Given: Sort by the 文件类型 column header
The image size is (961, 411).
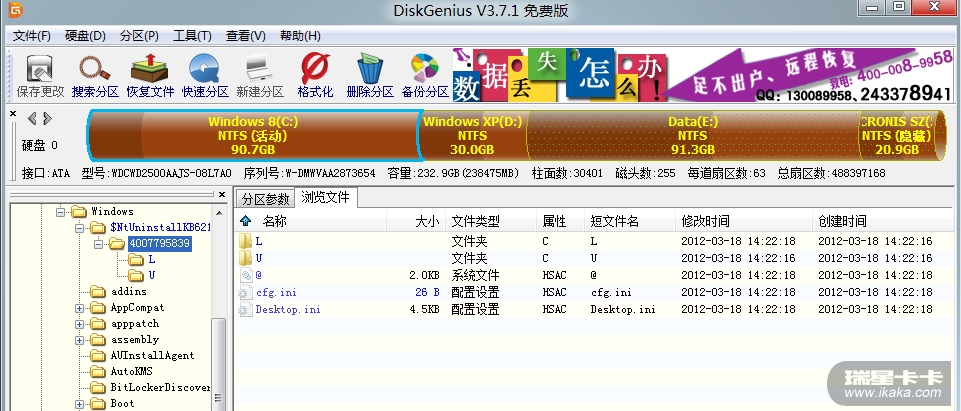Looking at the screenshot, I should tap(491, 221).
